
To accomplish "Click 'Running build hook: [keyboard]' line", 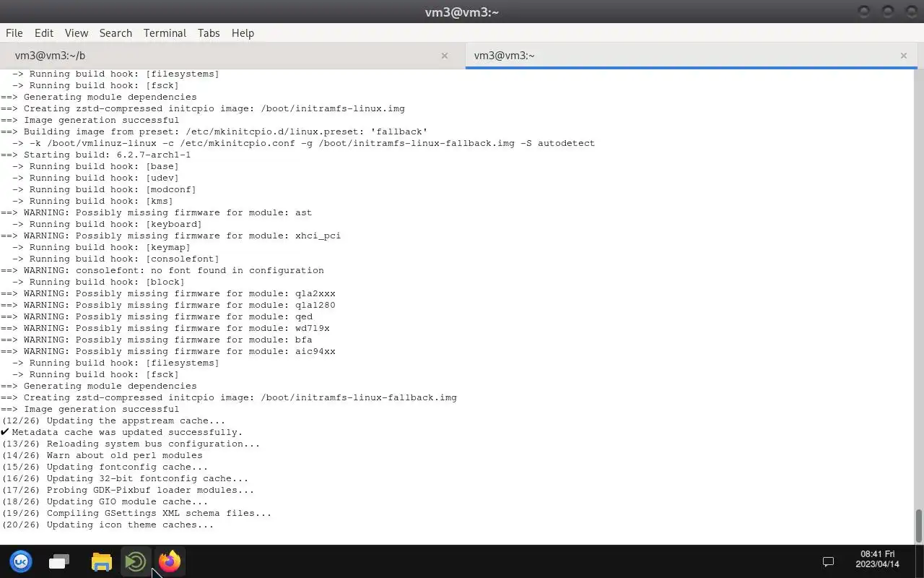I will point(108,224).
